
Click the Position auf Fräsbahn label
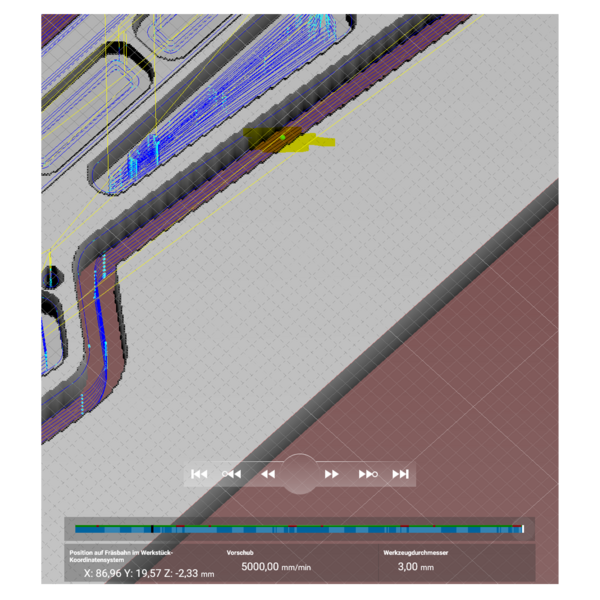(121, 556)
